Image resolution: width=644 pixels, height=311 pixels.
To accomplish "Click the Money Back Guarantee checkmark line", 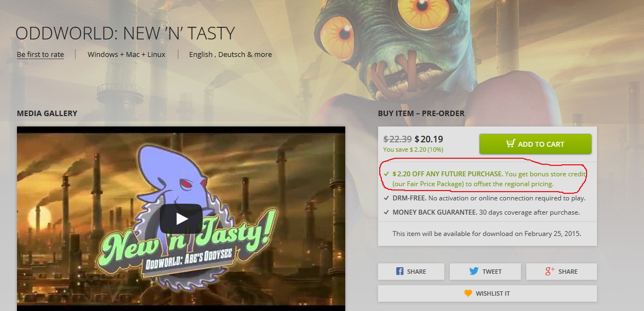I will pyautogui.click(x=481, y=212).
